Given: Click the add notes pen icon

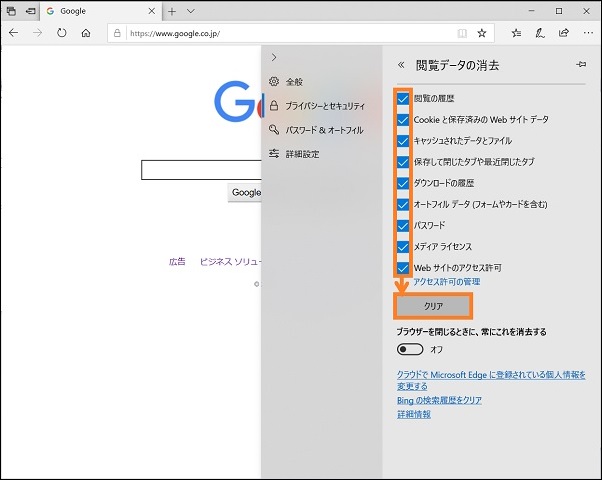Looking at the screenshot, I should (540, 32).
